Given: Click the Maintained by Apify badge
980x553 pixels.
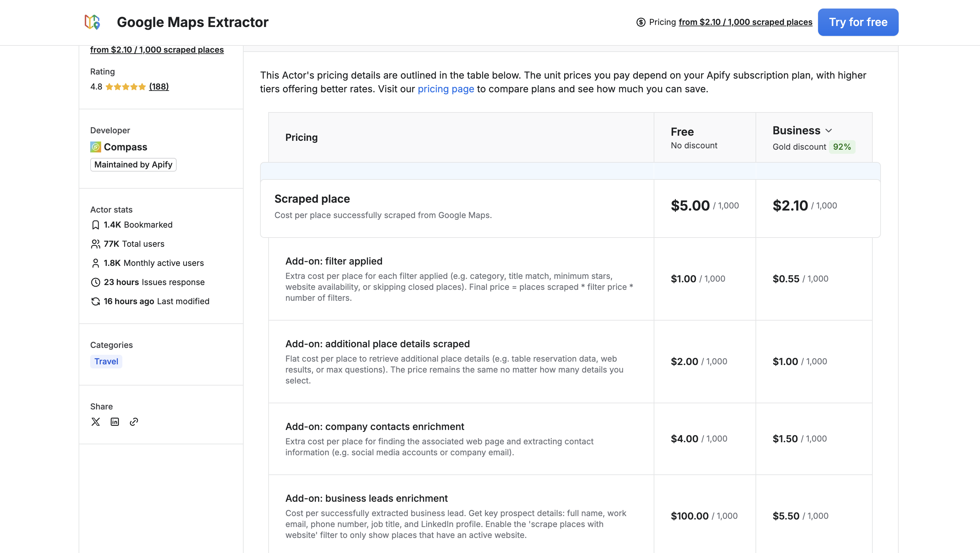Looking at the screenshot, I should point(133,164).
